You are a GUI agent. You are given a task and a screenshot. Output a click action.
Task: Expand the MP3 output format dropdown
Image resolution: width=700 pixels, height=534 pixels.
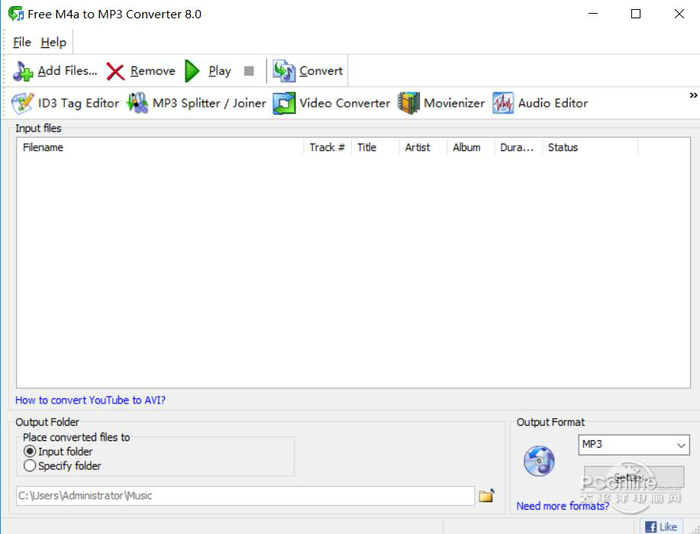point(633,445)
